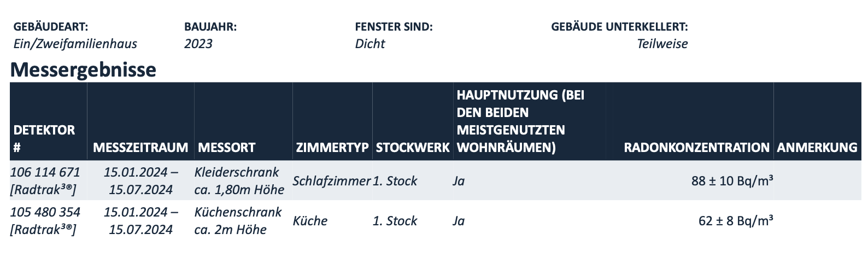Image resolution: width=868 pixels, height=257 pixels.
Task: Click detector number 105 480 354
Action: point(45,212)
